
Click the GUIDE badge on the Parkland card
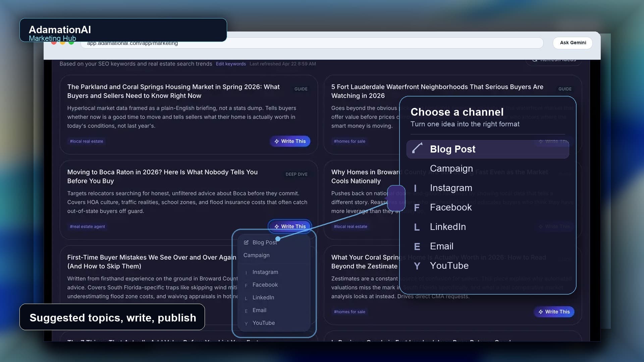pos(301,89)
